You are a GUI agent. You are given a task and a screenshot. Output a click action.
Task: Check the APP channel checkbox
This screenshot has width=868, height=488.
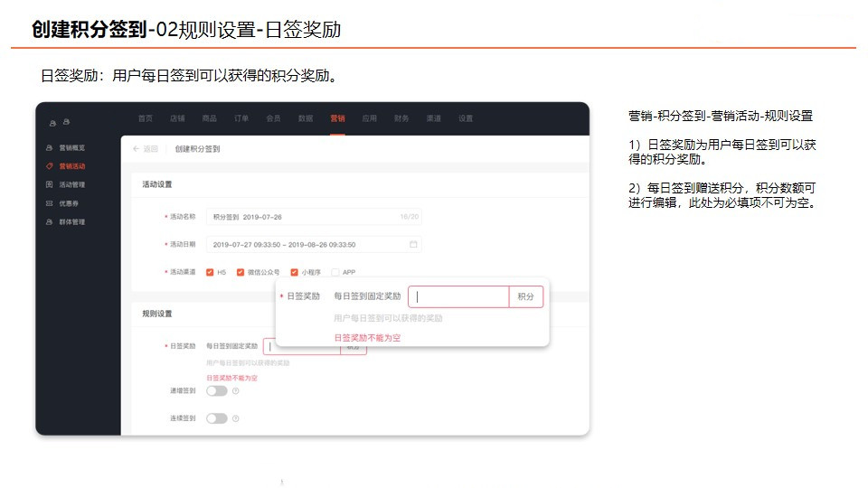pos(335,272)
